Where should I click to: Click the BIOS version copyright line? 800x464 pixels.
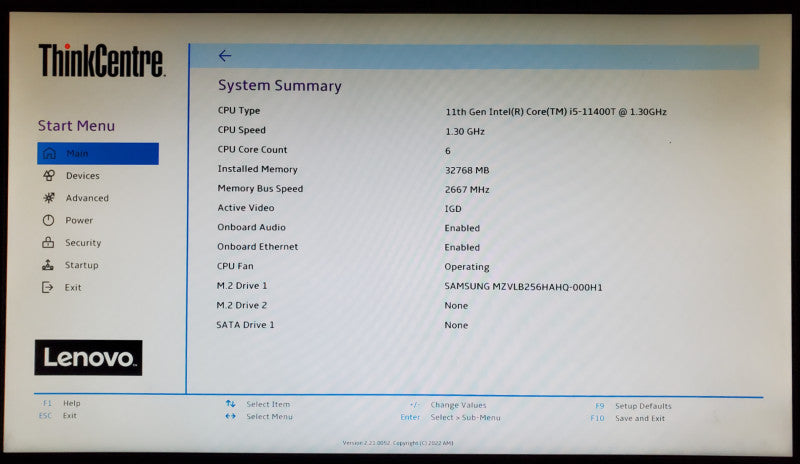click(398, 443)
